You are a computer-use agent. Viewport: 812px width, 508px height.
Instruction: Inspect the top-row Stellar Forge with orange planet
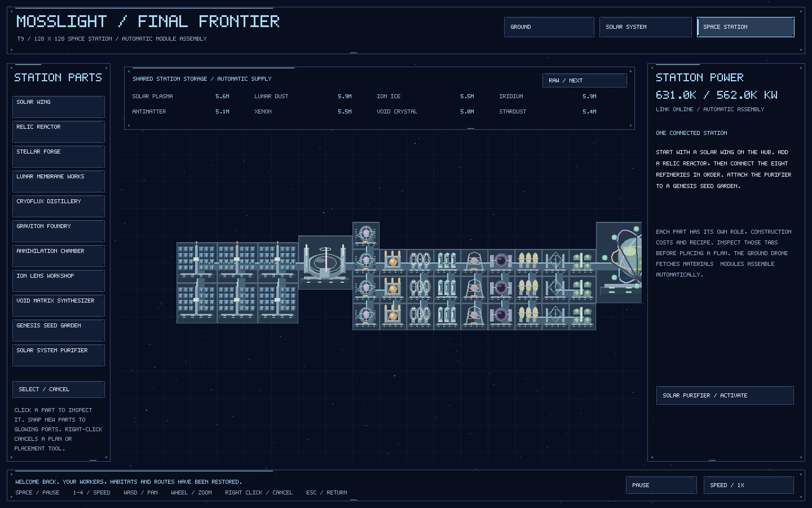tap(393, 262)
